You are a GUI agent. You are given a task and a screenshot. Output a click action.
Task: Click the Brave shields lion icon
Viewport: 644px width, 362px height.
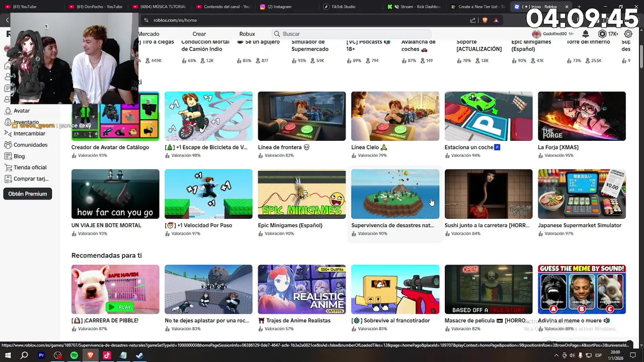(x=485, y=20)
